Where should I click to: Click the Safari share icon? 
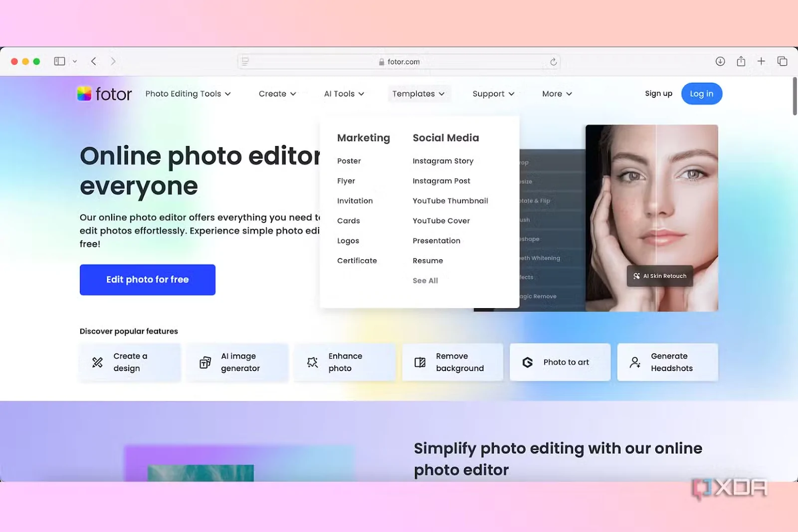point(741,61)
